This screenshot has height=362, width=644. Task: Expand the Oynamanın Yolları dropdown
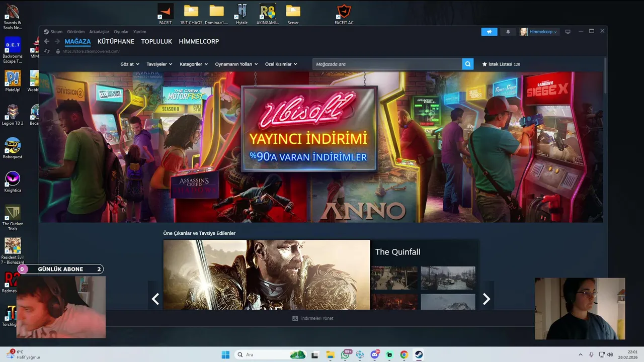236,64
